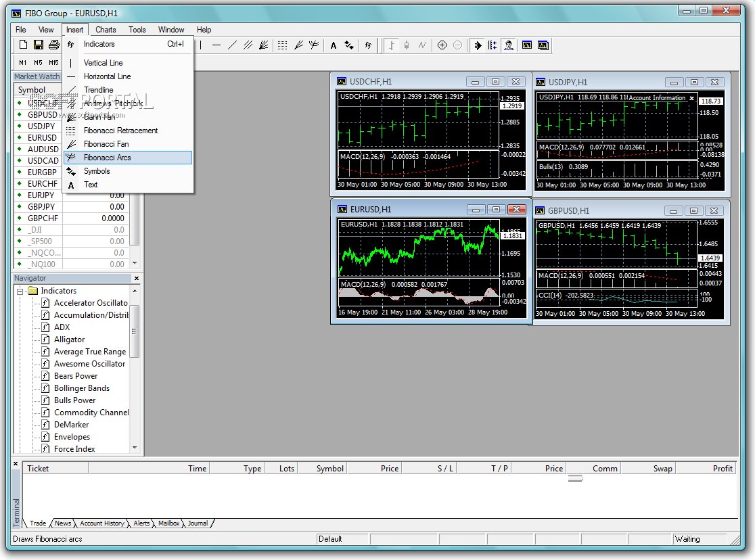Click the Navigator vertical scrollbar thumb
755x560 pixels.
click(135, 331)
